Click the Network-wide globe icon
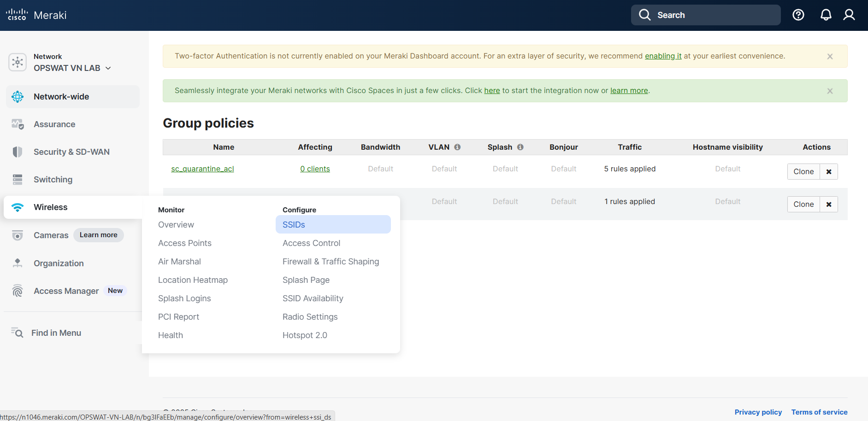Image resolution: width=868 pixels, height=421 pixels. pos(18,97)
